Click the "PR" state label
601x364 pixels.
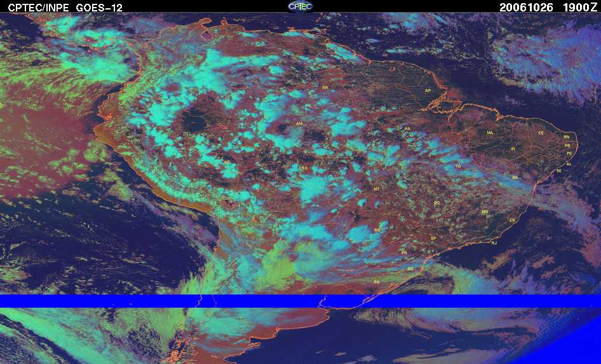pyautogui.click(x=404, y=253)
